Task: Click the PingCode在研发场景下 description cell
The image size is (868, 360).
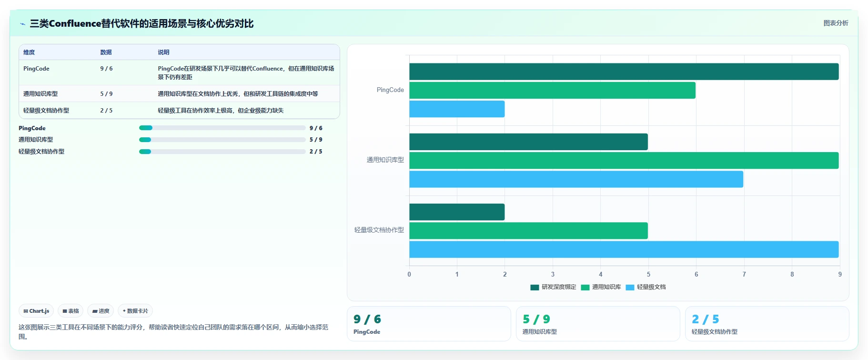Action: pos(246,72)
